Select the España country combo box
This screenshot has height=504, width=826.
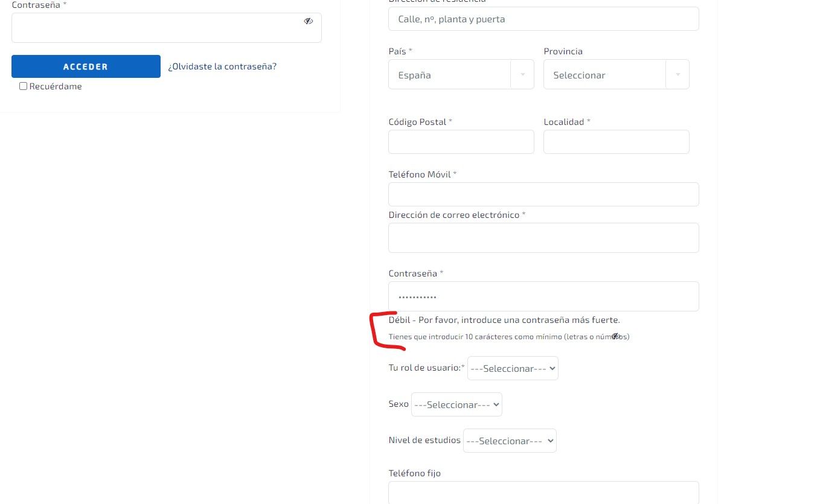tap(461, 74)
